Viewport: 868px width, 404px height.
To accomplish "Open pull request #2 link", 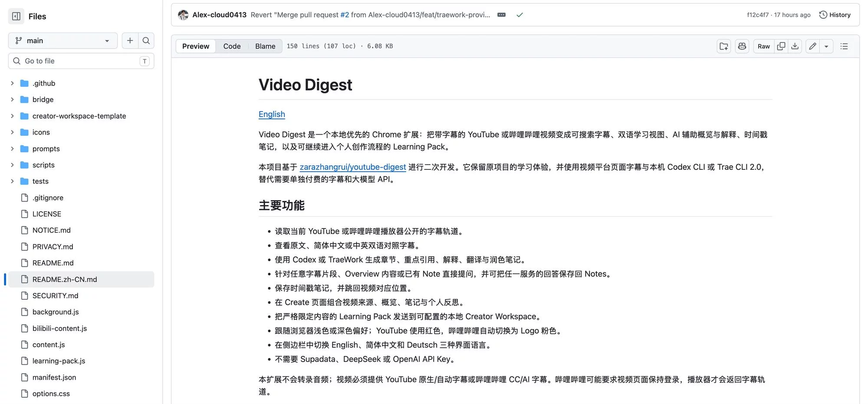I will [345, 15].
